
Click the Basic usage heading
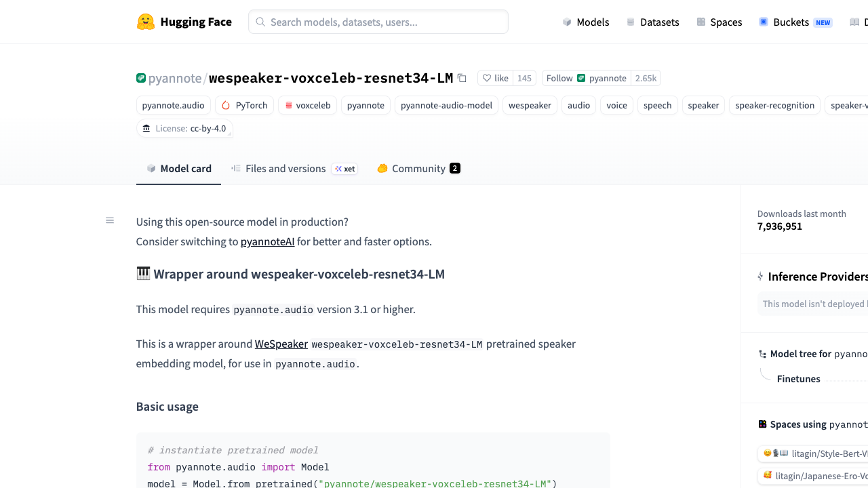pos(167,407)
